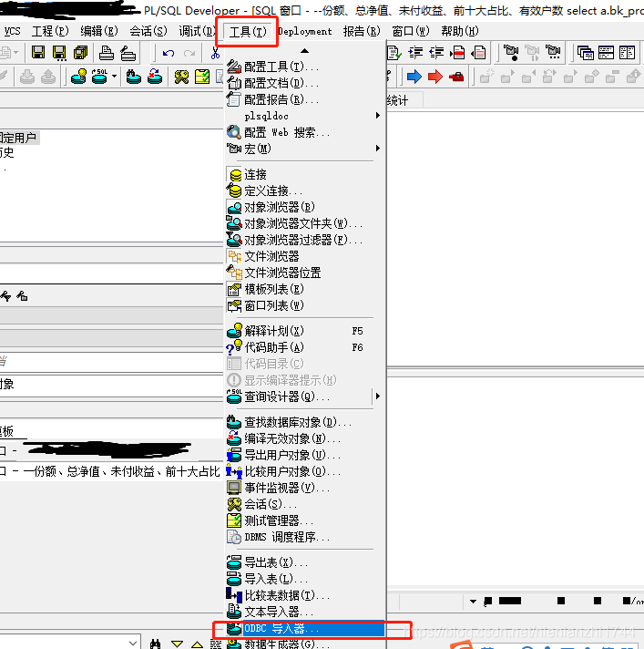Click the blue right arrow icon
Screen dimensions: 644x649
[x=414, y=77]
